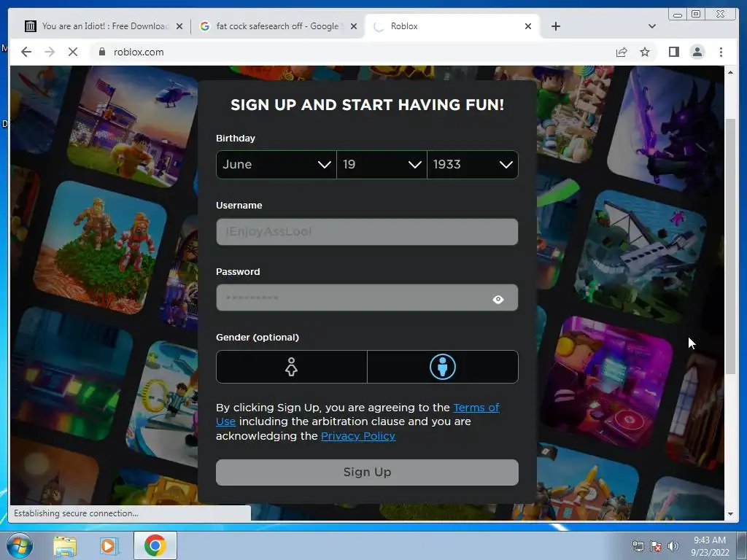Open the tab search chevron
The width and height of the screenshot is (747, 560).
651,26
